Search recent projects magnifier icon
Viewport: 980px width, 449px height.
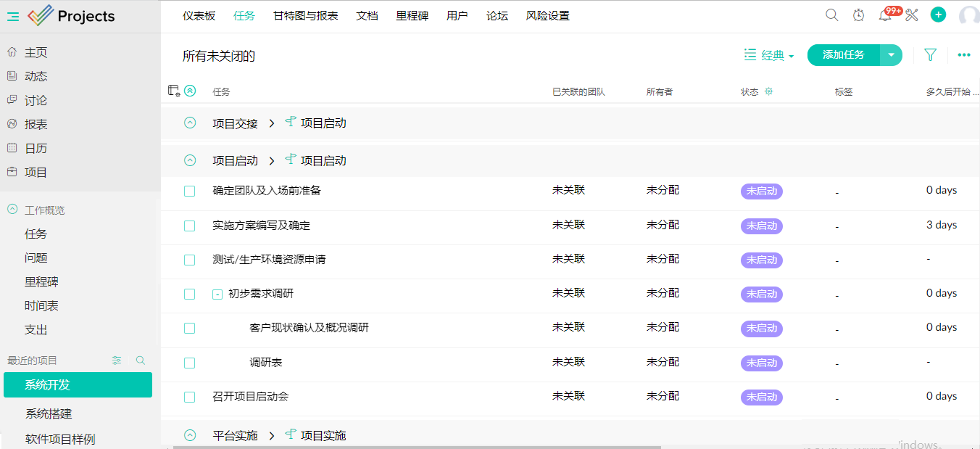pyautogui.click(x=141, y=361)
